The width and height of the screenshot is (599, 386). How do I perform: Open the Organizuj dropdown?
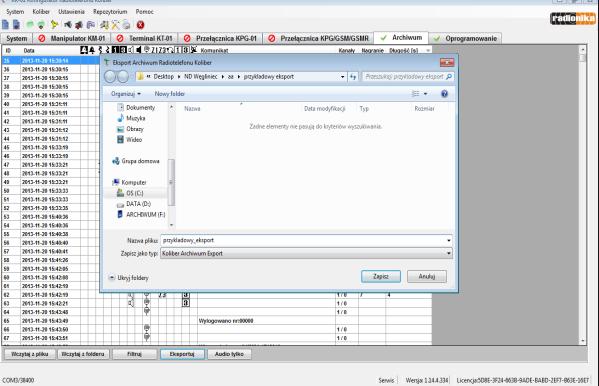[126, 94]
